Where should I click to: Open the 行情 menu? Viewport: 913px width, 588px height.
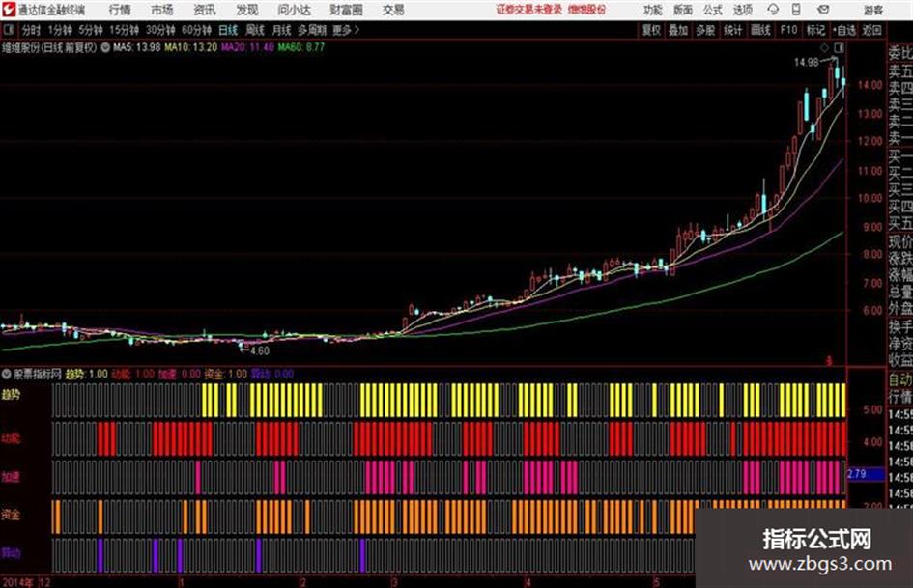pos(120,10)
